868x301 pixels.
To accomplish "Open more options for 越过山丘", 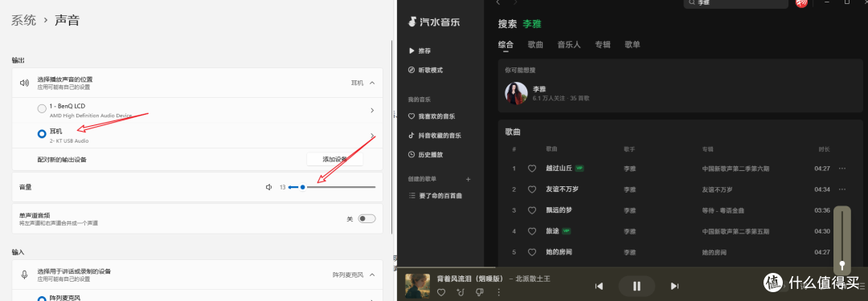I will point(842,169).
